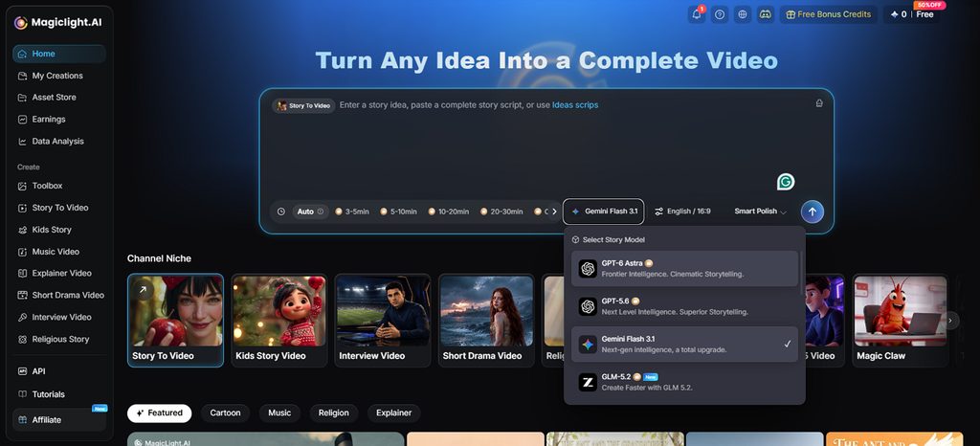980x446 pixels.
Task: Click the 0 | Free credits plan button
Action: click(x=911, y=14)
